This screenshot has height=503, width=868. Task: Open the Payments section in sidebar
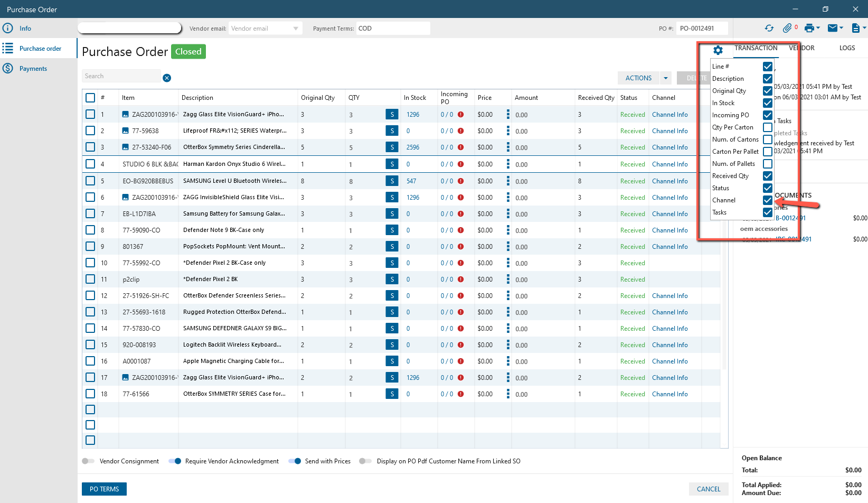[x=33, y=69]
